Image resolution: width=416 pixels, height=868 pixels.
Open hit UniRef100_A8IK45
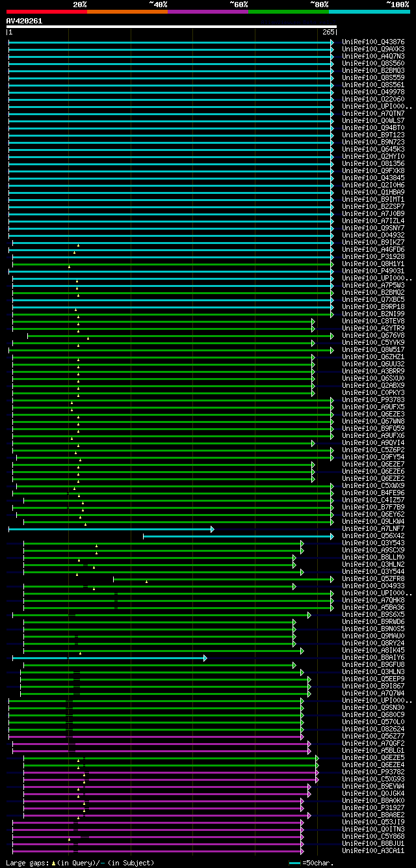373,651
